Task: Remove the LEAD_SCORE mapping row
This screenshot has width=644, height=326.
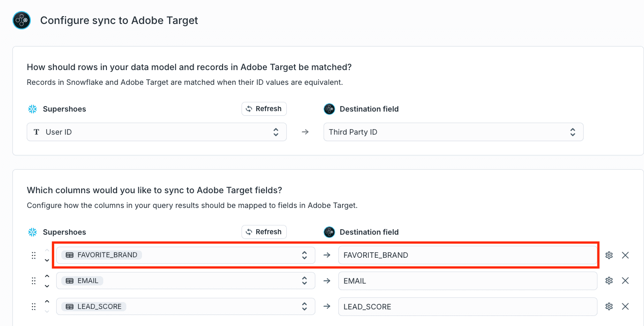Action: [x=625, y=306]
